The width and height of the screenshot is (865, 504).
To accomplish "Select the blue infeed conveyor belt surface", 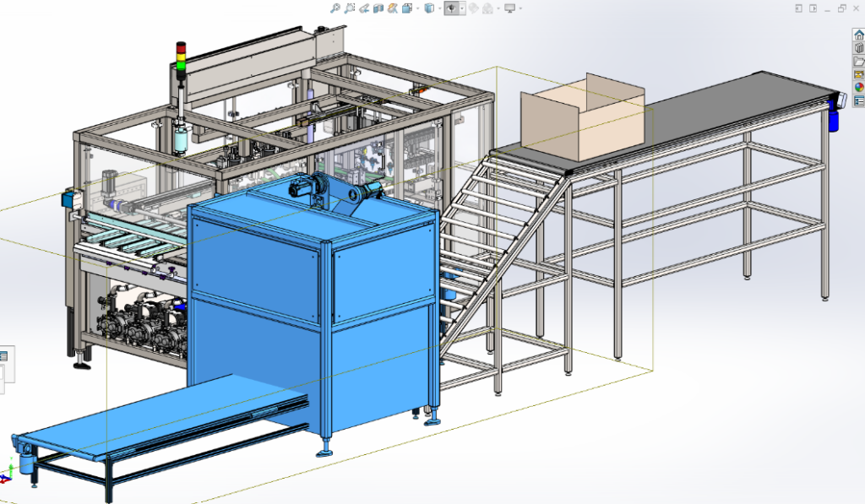I will (x=166, y=414).
